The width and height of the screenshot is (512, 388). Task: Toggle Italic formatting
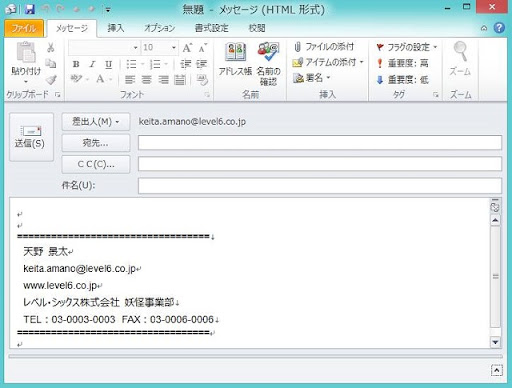click(92, 64)
